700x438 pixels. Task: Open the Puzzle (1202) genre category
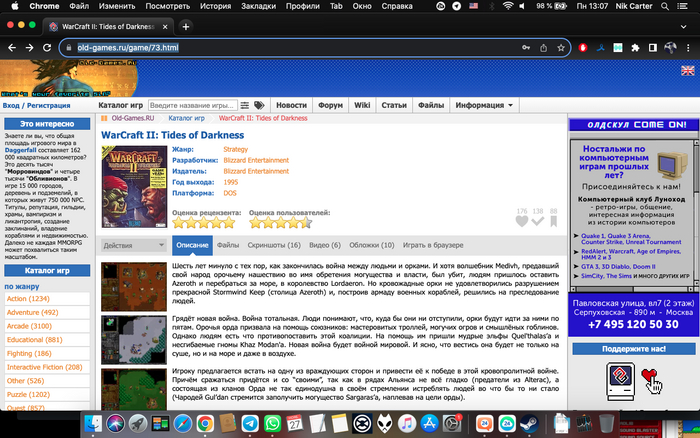click(x=28, y=395)
